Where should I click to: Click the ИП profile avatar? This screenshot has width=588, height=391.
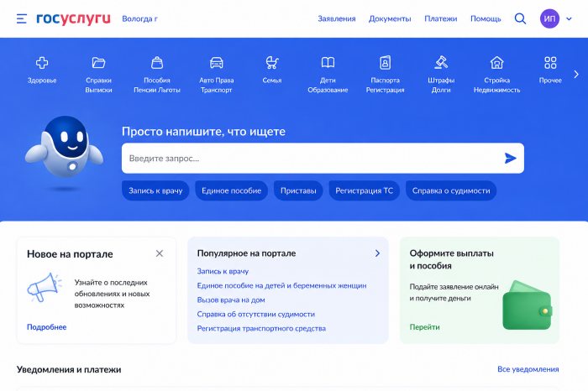point(549,18)
